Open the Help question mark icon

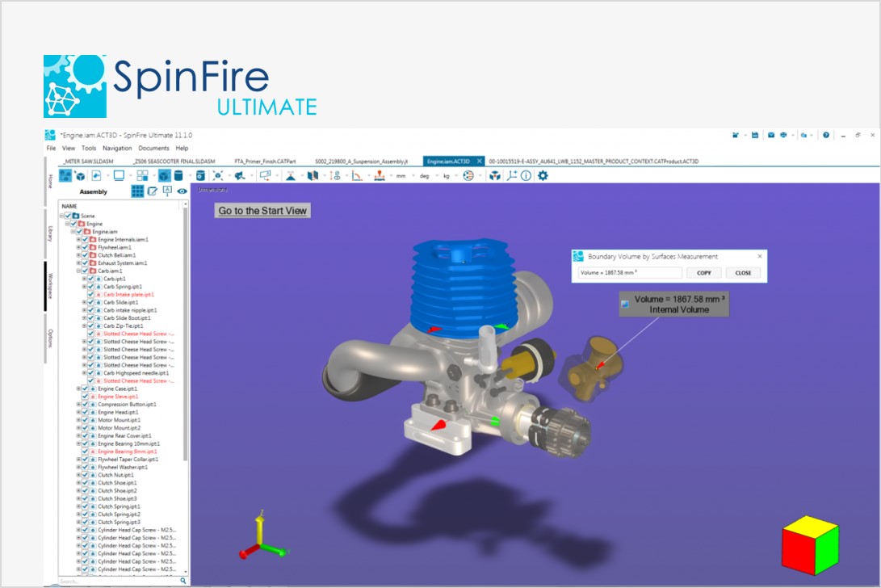click(x=826, y=135)
